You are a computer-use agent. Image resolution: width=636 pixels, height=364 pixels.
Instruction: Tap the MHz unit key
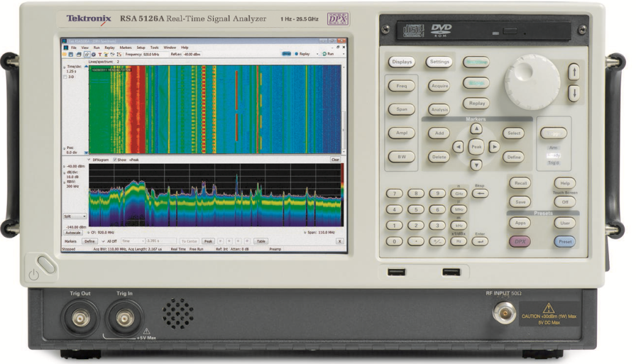click(x=459, y=209)
